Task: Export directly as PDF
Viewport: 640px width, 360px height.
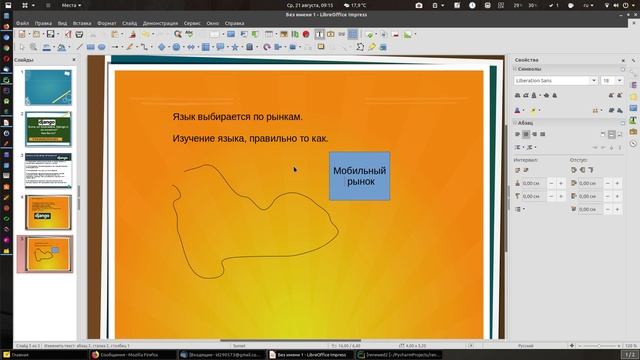Action: click(68, 34)
